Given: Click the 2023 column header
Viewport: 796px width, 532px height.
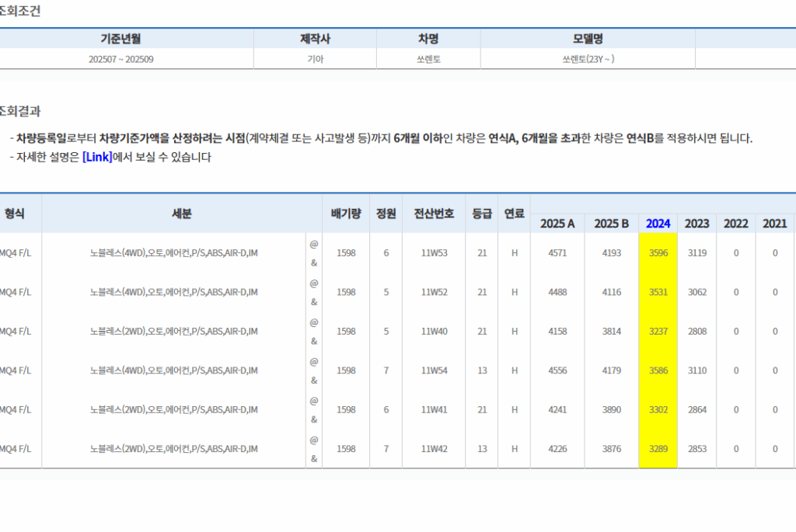Looking at the screenshot, I should [696, 224].
